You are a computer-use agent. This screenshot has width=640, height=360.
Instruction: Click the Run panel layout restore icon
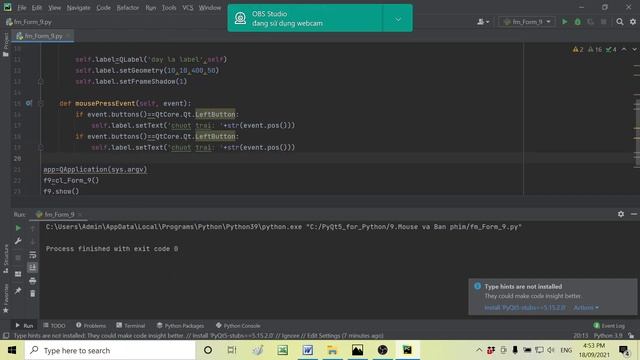(18, 274)
